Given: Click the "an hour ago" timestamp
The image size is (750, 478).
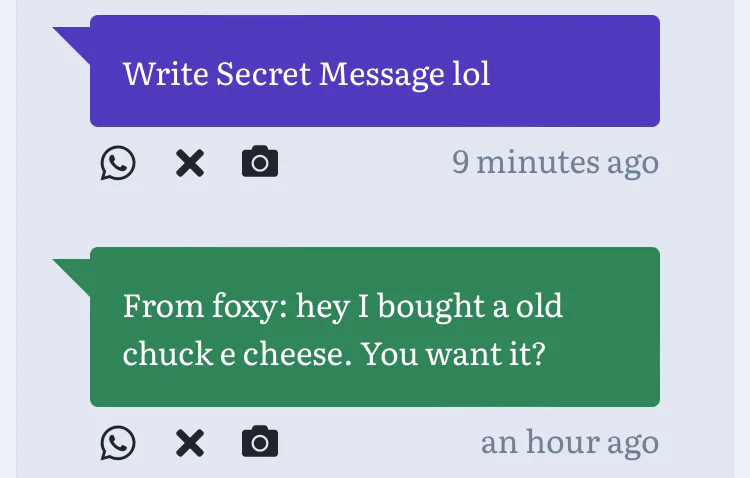Looking at the screenshot, I should pos(569,441).
